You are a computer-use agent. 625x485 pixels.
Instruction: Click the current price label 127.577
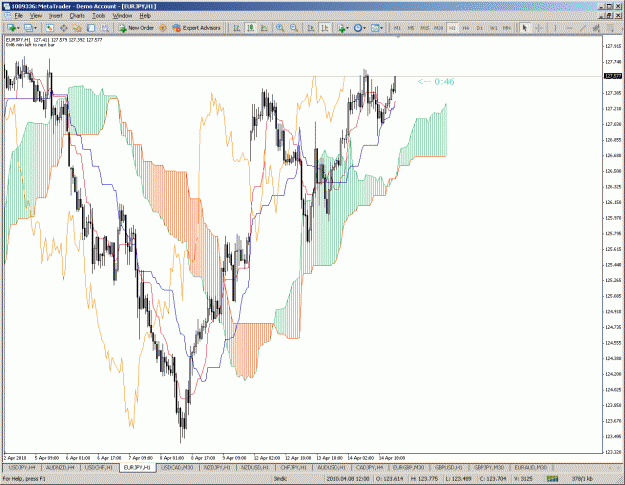tap(613, 76)
